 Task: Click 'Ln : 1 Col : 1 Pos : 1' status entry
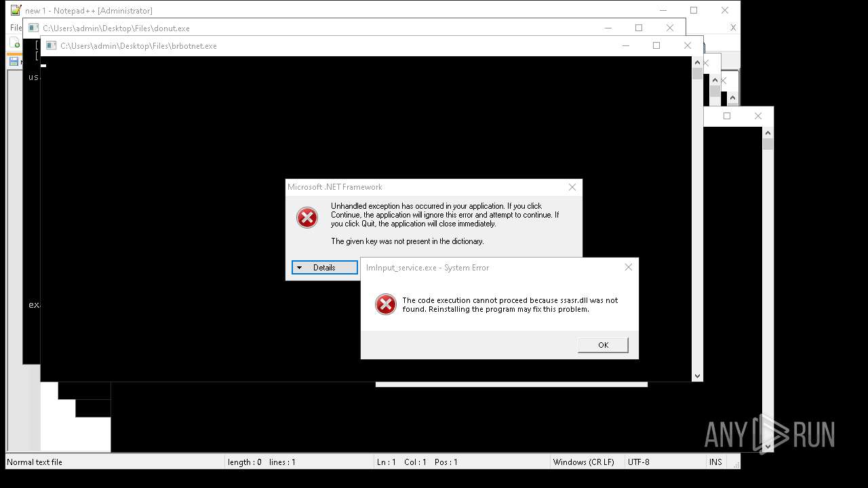(417, 462)
